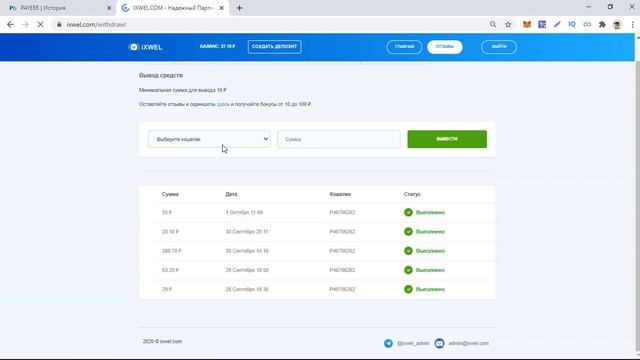Click the email envelope icon in footer

click(439, 343)
